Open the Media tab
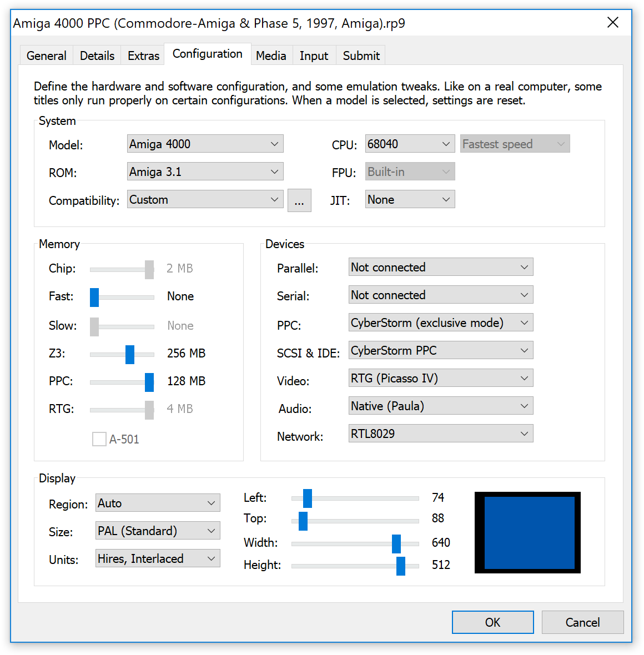 point(271,56)
